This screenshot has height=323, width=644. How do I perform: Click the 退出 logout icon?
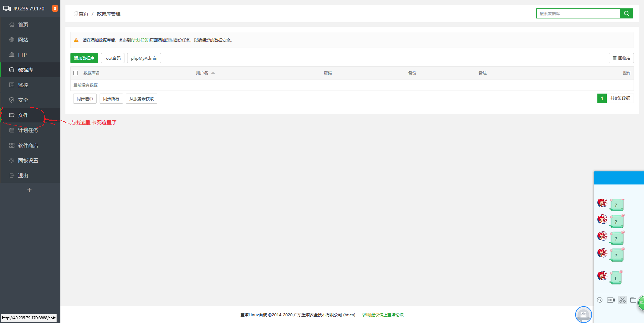point(12,175)
